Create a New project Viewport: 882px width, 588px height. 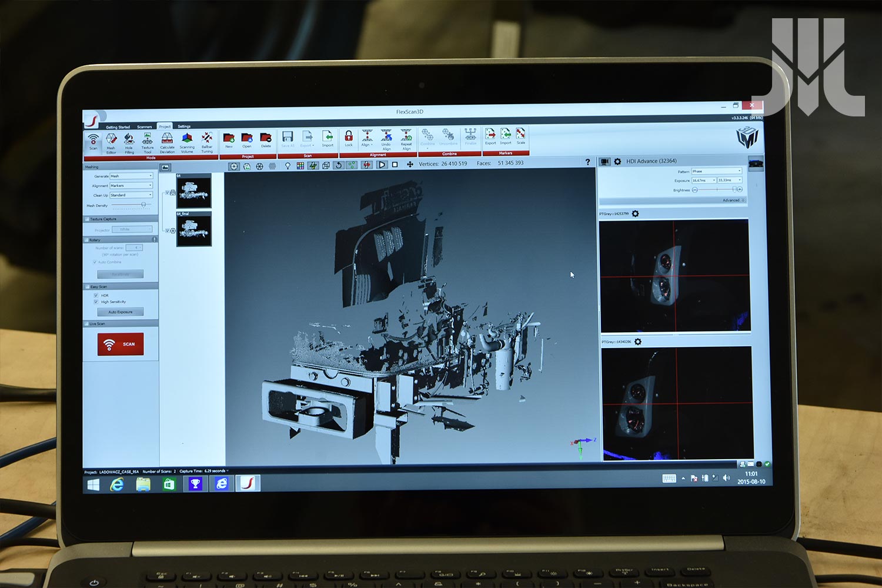click(x=229, y=140)
